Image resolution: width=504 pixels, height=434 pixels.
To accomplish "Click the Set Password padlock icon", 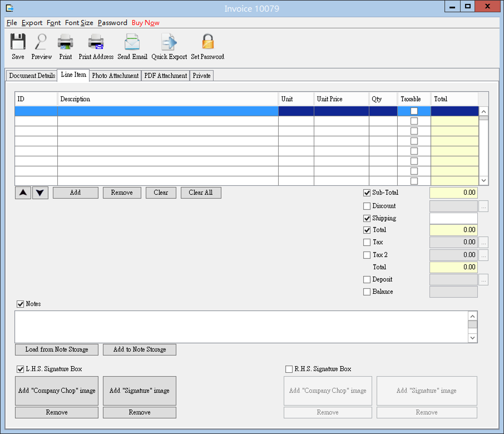I will [x=208, y=42].
